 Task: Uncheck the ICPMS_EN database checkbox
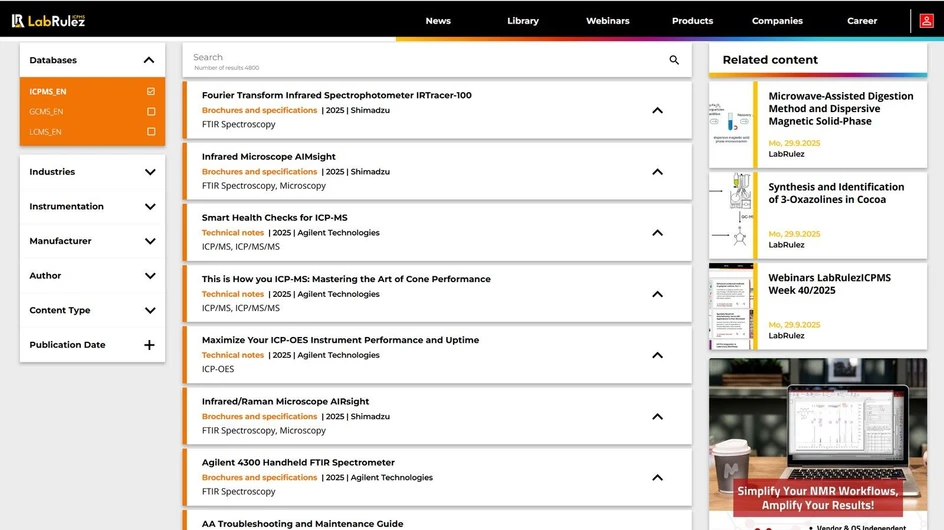[x=151, y=92]
